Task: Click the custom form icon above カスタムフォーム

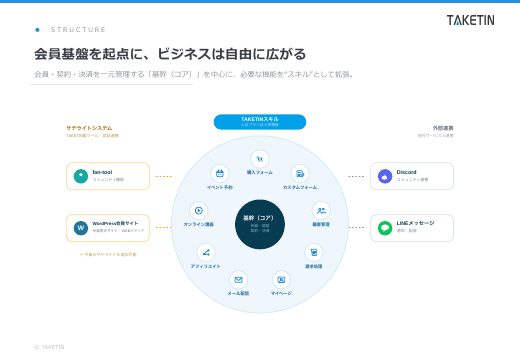Action: (x=300, y=173)
